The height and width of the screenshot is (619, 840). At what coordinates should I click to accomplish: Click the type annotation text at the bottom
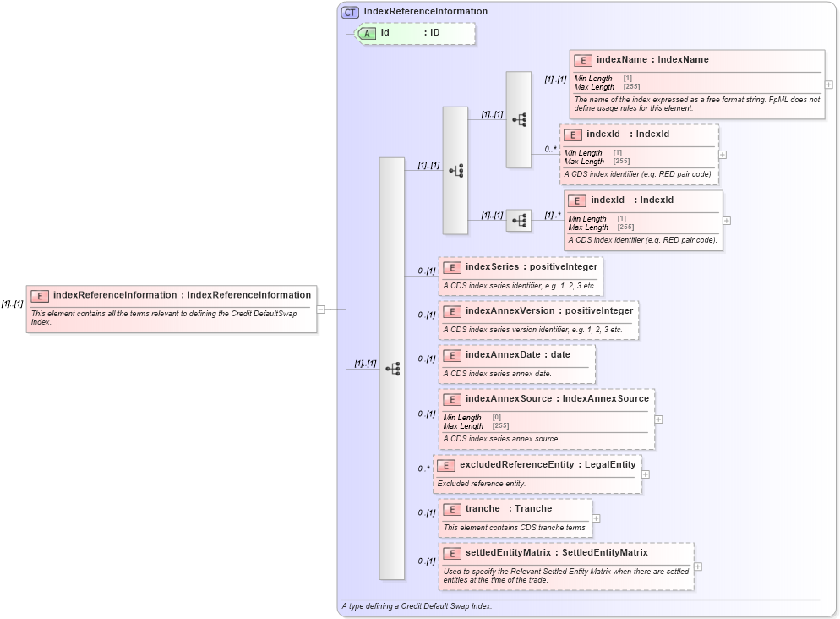tap(416, 606)
